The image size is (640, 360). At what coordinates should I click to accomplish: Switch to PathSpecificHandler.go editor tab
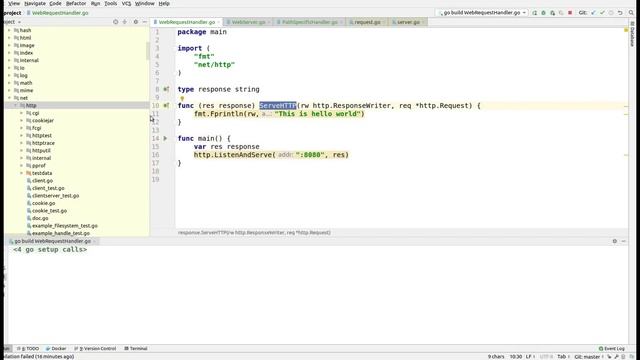coord(309,22)
